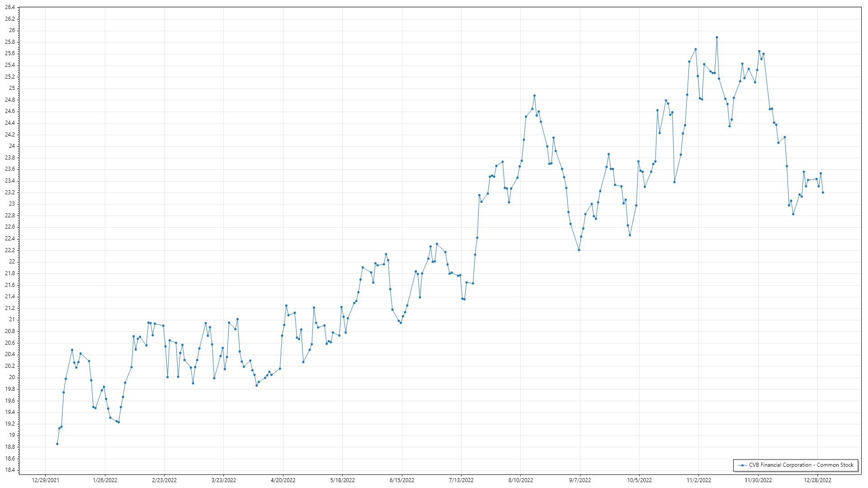
Task: Click the highest data point near 25.88
Action: click(717, 38)
